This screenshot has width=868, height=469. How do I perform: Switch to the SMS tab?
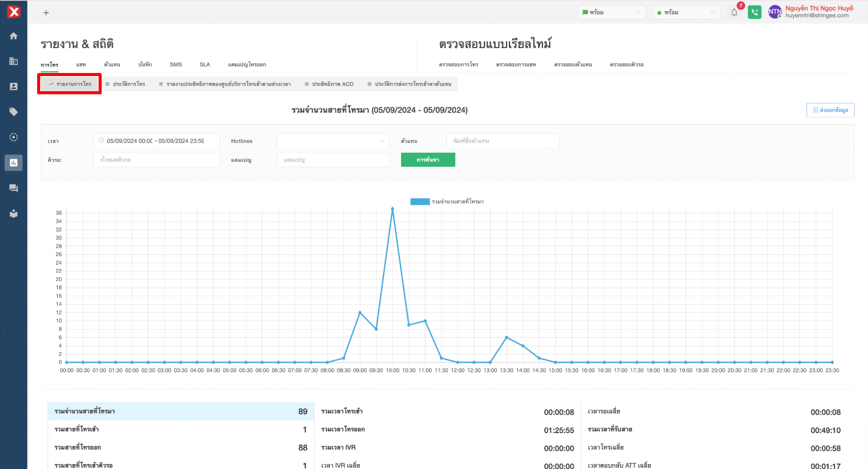(175, 64)
